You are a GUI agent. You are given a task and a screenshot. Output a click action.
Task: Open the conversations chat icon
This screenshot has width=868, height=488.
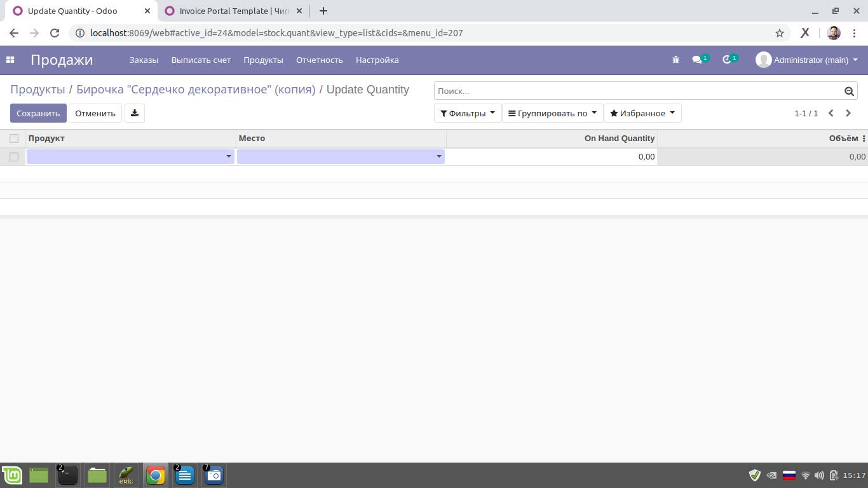(697, 60)
